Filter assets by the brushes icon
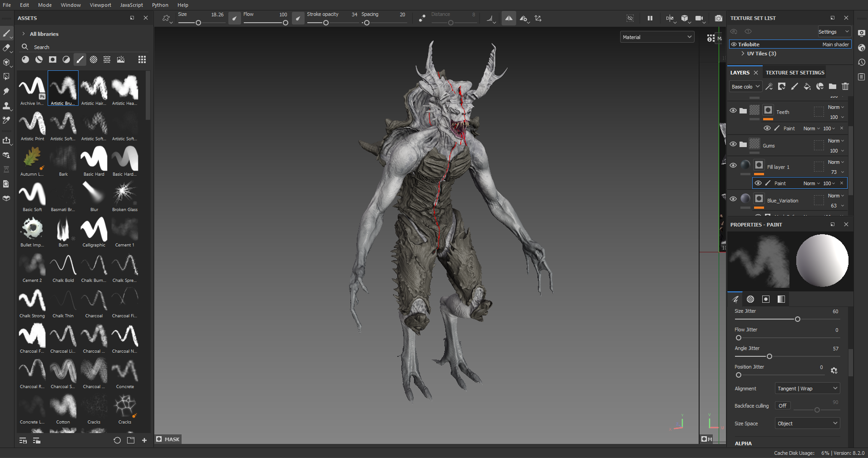This screenshot has width=868, height=458. 80,59
